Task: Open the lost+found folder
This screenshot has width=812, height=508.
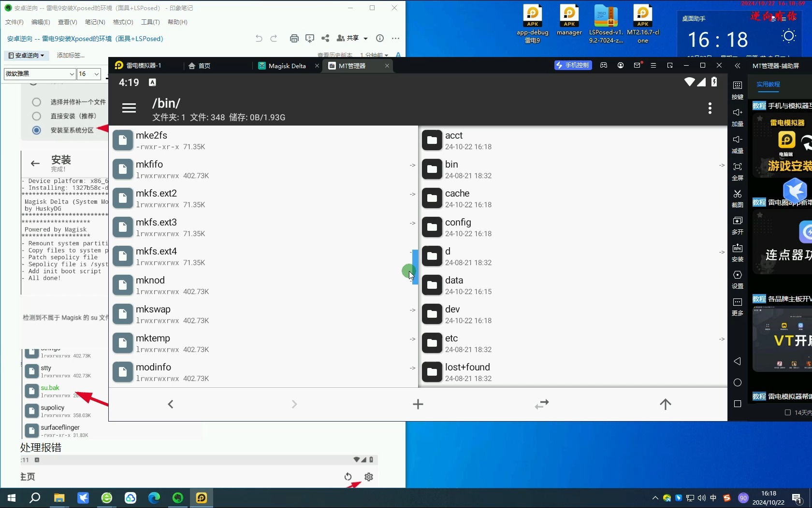Action: (x=573, y=372)
